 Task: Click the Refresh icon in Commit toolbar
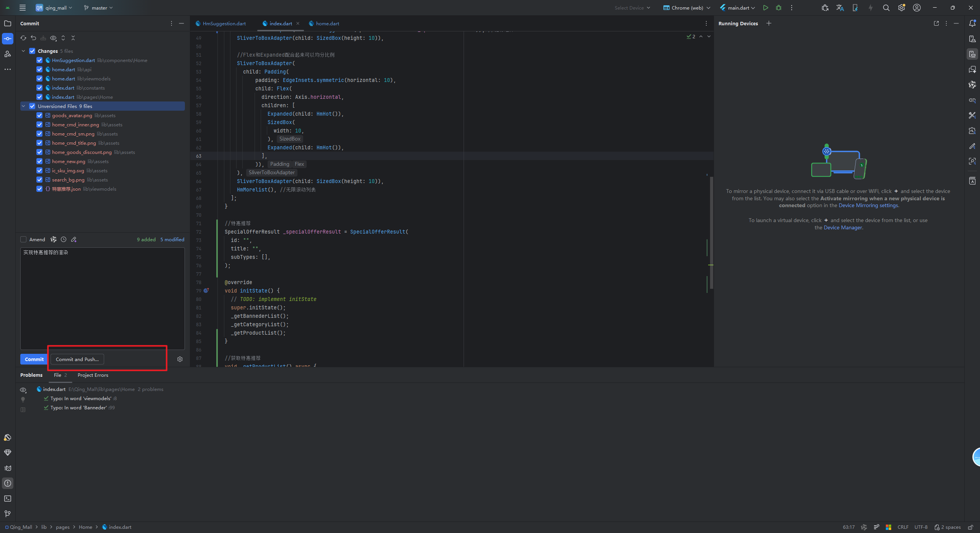click(x=23, y=38)
